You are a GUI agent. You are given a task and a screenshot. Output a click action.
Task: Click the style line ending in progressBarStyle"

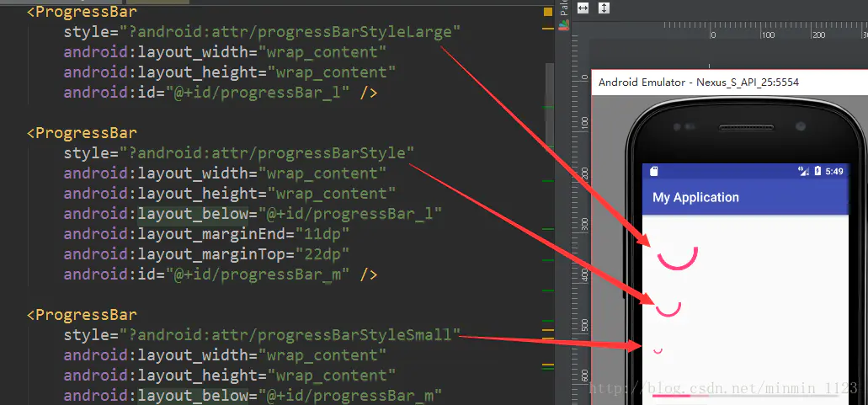(238, 152)
